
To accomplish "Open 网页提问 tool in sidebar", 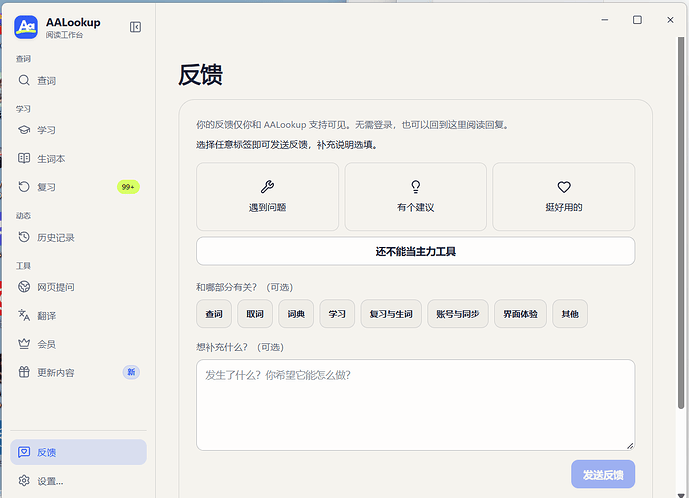I will point(78,287).
